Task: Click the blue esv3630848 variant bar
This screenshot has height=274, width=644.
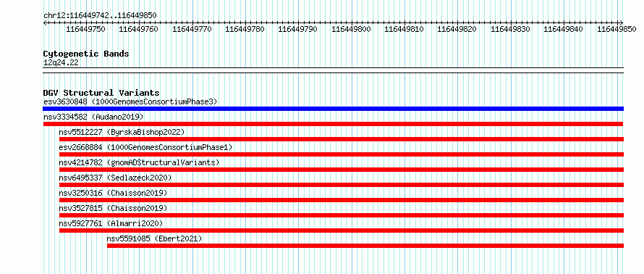Action: [x=333, y=109]
